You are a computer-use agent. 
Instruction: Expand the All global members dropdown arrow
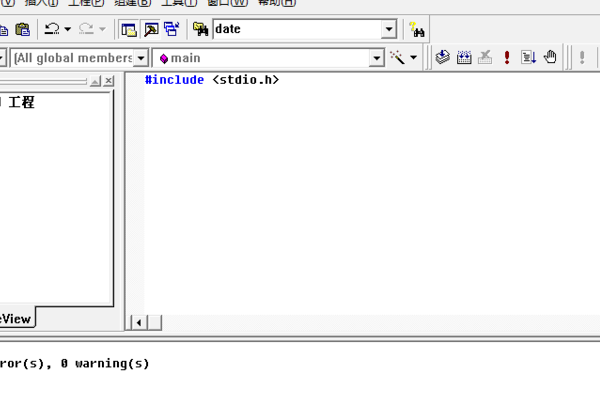coord(141,58)
